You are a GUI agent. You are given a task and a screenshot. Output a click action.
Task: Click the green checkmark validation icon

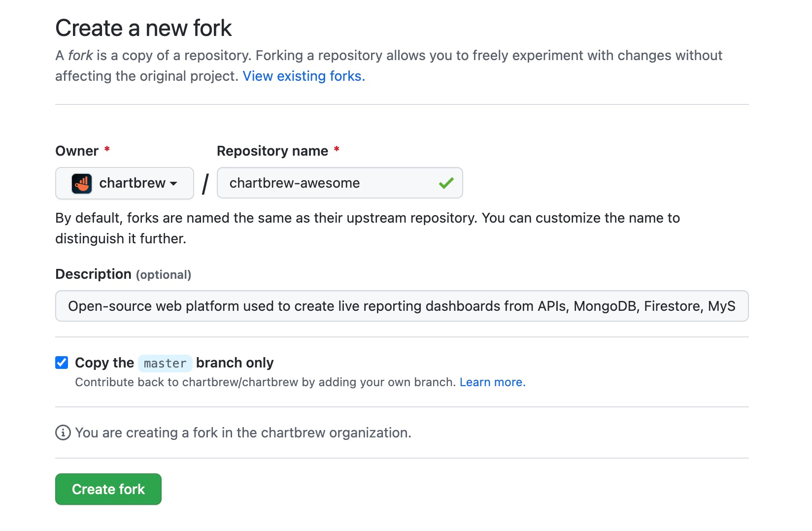[446, 183]
